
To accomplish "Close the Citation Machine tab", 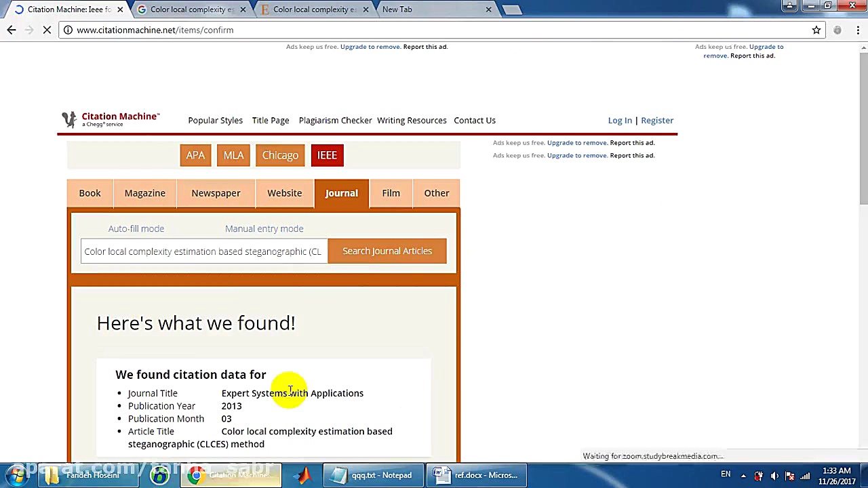I will [120, 9].
